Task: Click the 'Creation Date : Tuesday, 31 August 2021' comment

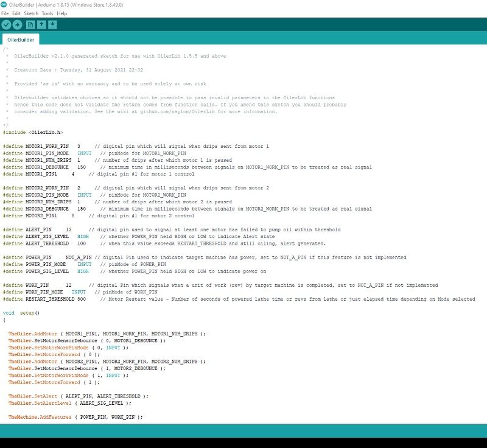Action: click(79, 70)
